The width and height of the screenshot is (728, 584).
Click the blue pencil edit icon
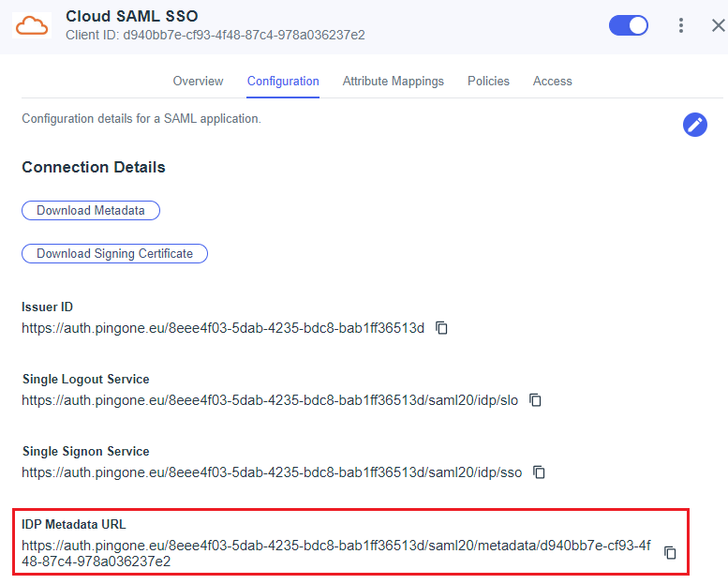pos(694,125)
